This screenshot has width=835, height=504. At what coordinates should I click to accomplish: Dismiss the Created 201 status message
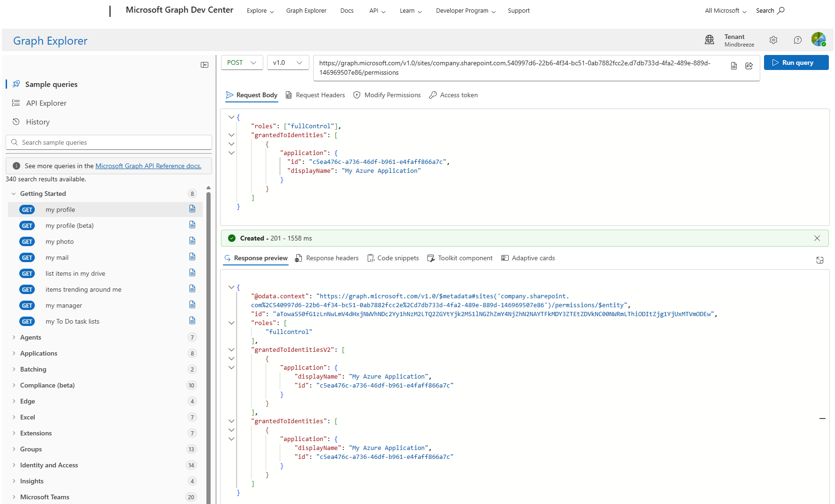(x=817, y=238)
